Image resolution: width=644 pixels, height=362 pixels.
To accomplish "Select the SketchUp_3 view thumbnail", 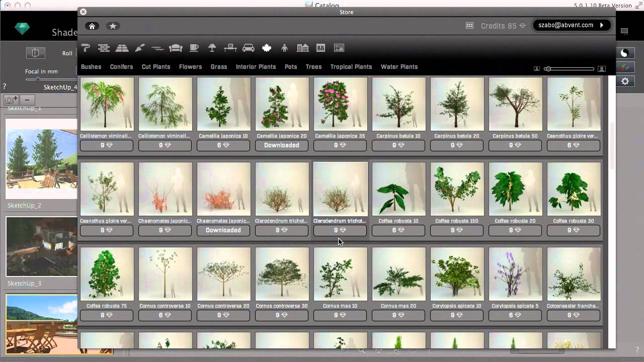I will (41, 247).
